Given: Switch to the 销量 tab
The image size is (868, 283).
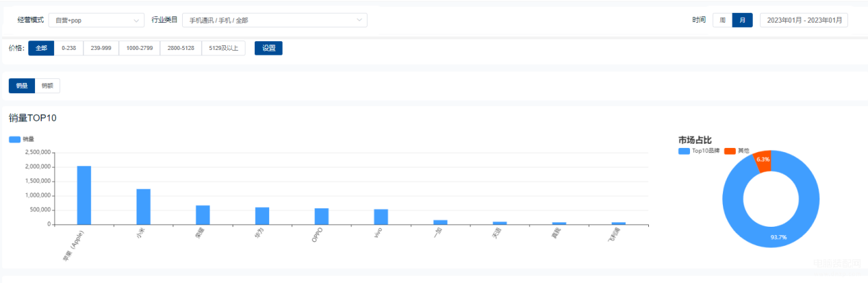Looking at the screenshot, I should pyautogui.click(x=22, y=86).
